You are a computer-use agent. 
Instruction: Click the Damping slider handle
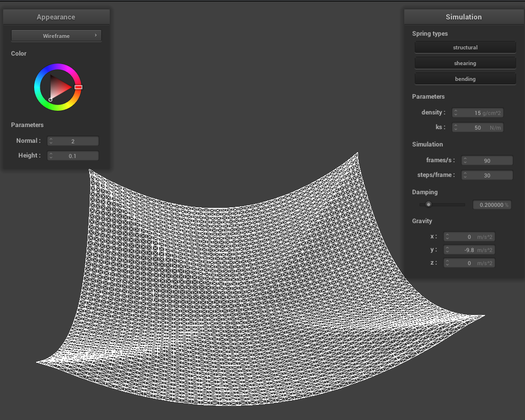click(x=428, y=204)
